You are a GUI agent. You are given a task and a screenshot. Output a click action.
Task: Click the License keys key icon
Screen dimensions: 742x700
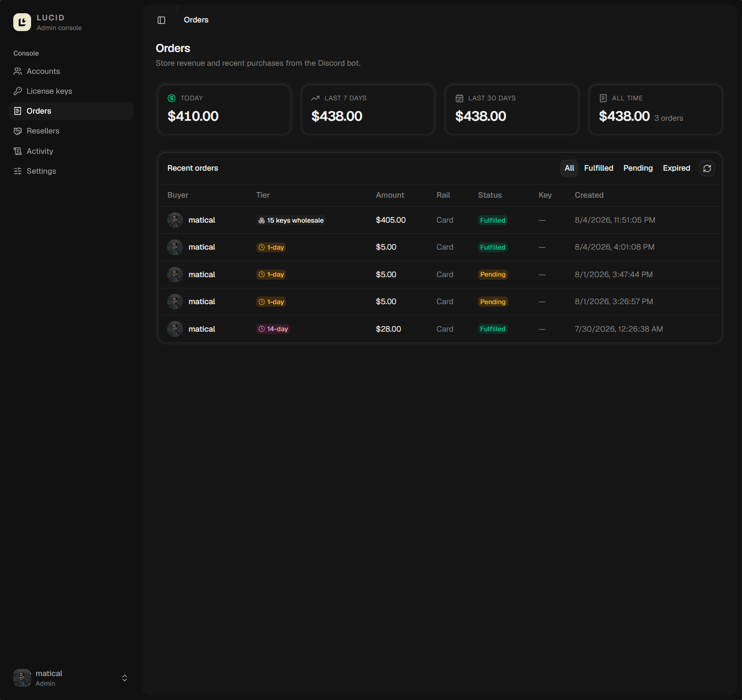tap(18, 91)
